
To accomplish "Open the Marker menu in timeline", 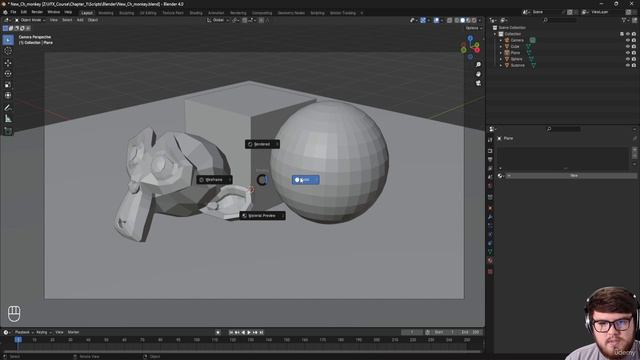I will click(x=73, y=333).
